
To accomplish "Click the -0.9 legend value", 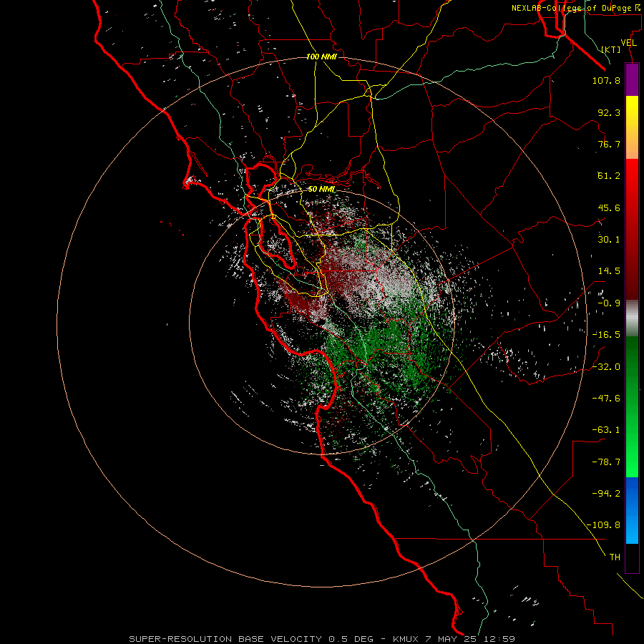I will pyautogui.click(x=609, y=303).
